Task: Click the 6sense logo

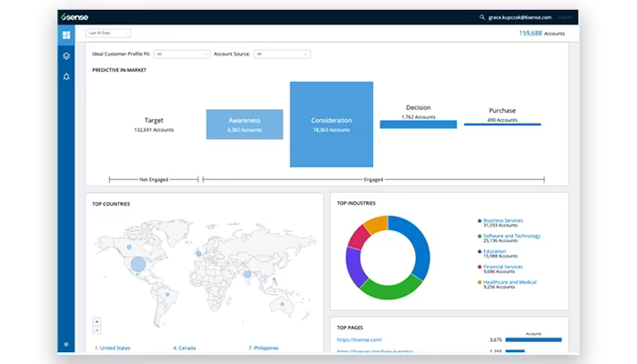Action: click(x=75, y=17)
